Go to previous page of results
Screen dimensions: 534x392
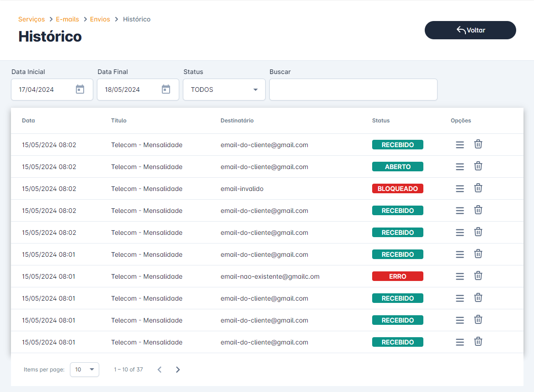[160, 370]
